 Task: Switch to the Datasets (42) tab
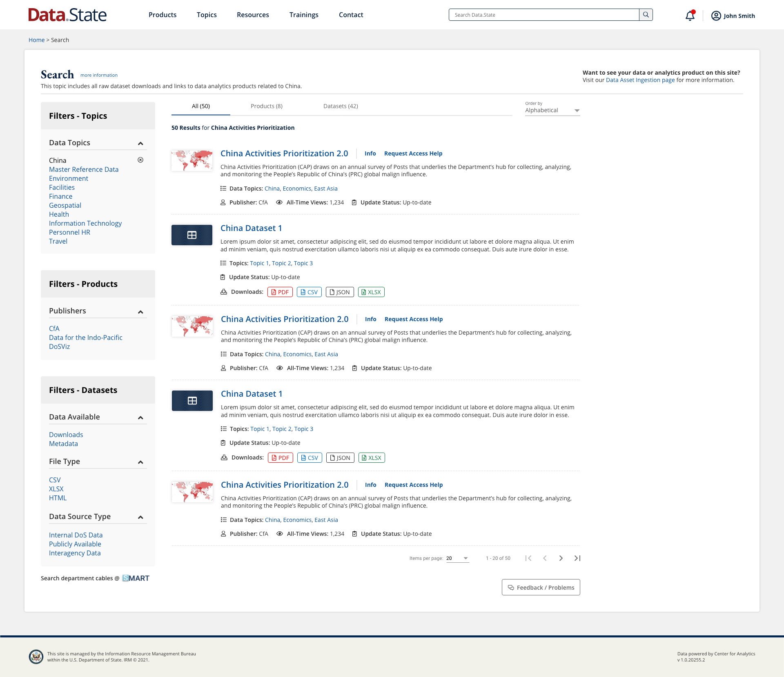[x=341, y=106]
